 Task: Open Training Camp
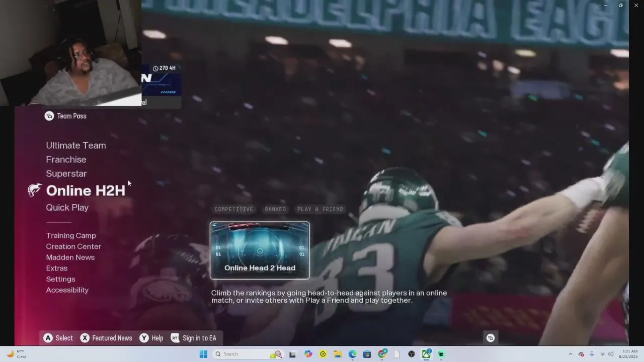pos(71,235)
